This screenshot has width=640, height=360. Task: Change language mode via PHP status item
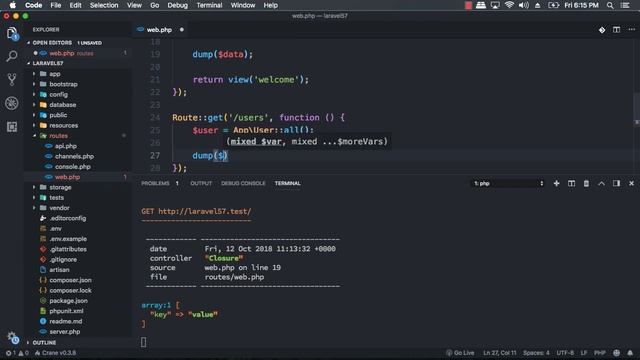point(599,353)
